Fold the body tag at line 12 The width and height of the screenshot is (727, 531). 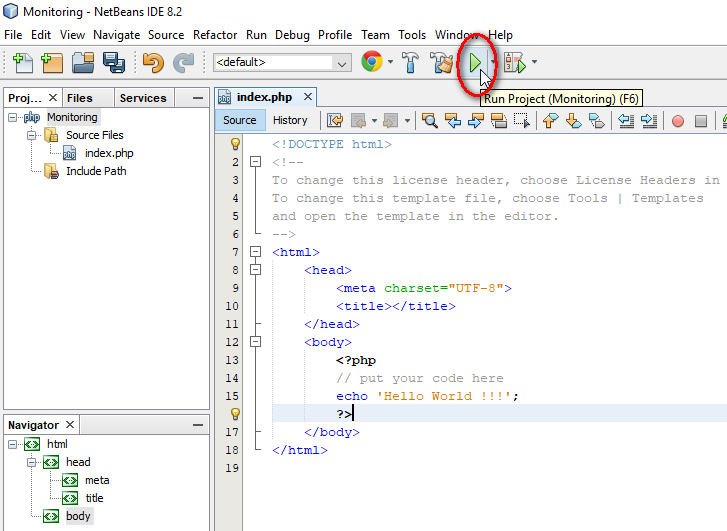click(x=255, y=342)
